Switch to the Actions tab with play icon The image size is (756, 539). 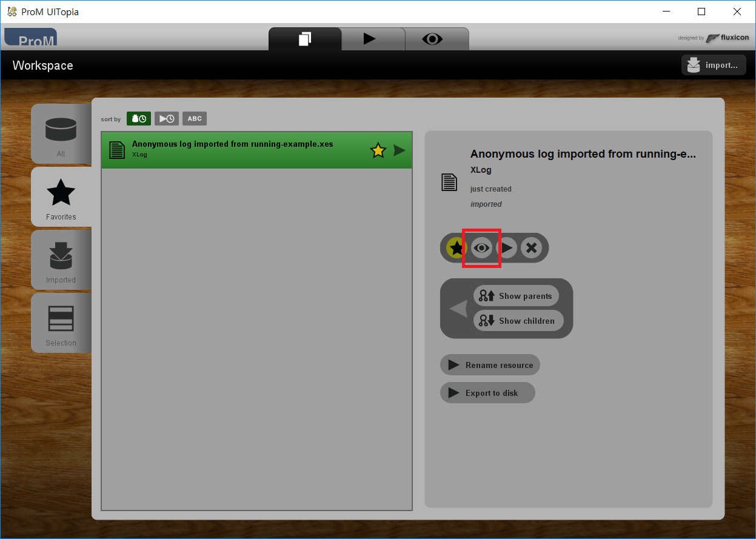point(373,39)
